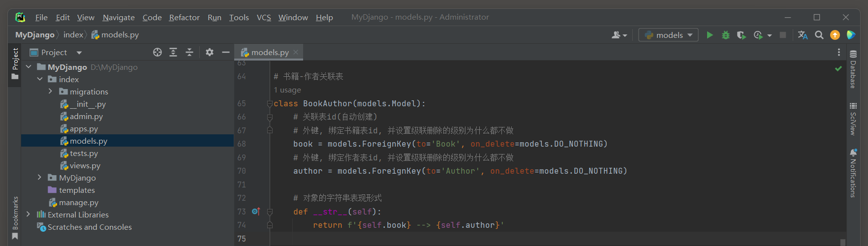Select apps.py in project tree
This screenshot has width=868, height=246.
[x=79, y=128]
